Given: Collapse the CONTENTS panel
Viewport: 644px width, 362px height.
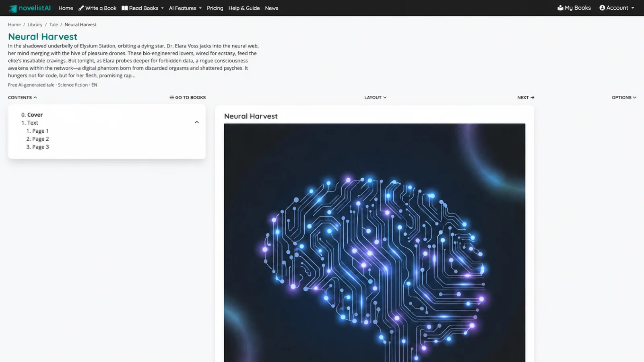Looking at the screenshot, I should 23,97.
